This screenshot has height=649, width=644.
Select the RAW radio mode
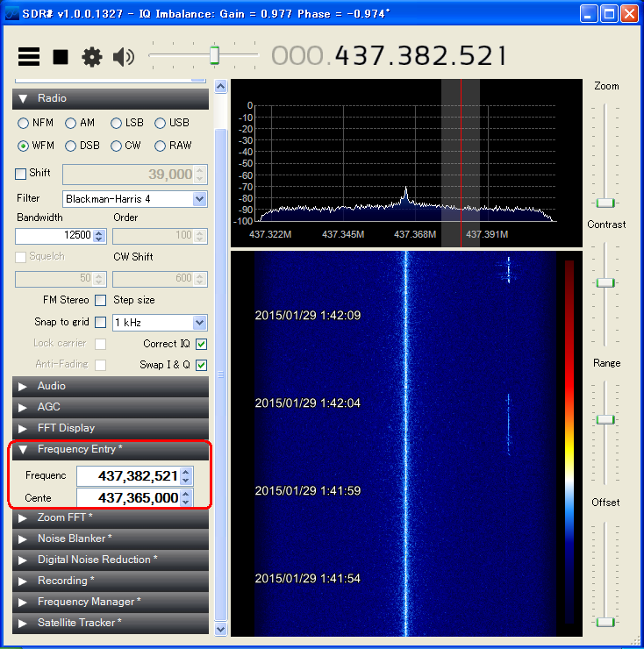pyautogui.click(x=160, y=146)
